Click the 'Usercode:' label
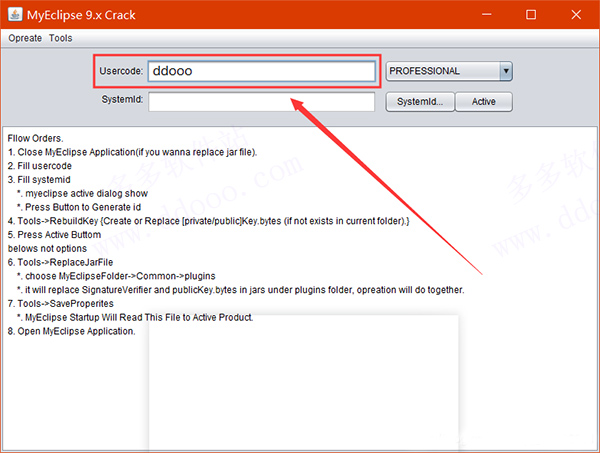This screenshot has width=600, height=453. [121, 71]
